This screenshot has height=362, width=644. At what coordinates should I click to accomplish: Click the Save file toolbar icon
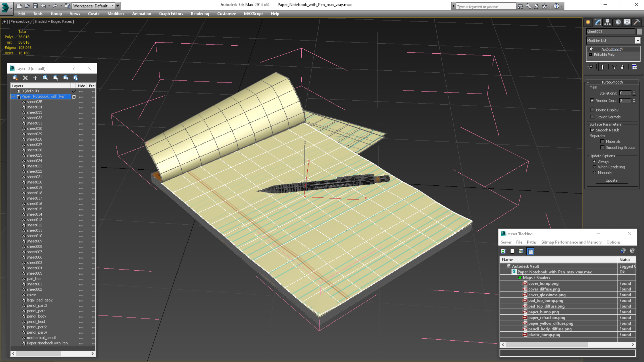35,6
